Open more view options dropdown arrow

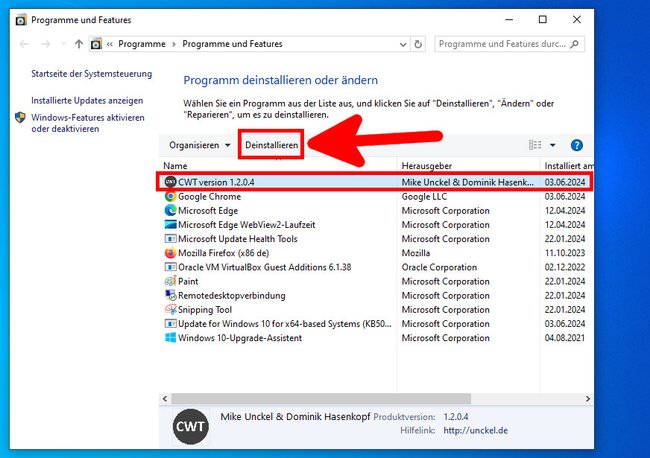pos(553,145)
